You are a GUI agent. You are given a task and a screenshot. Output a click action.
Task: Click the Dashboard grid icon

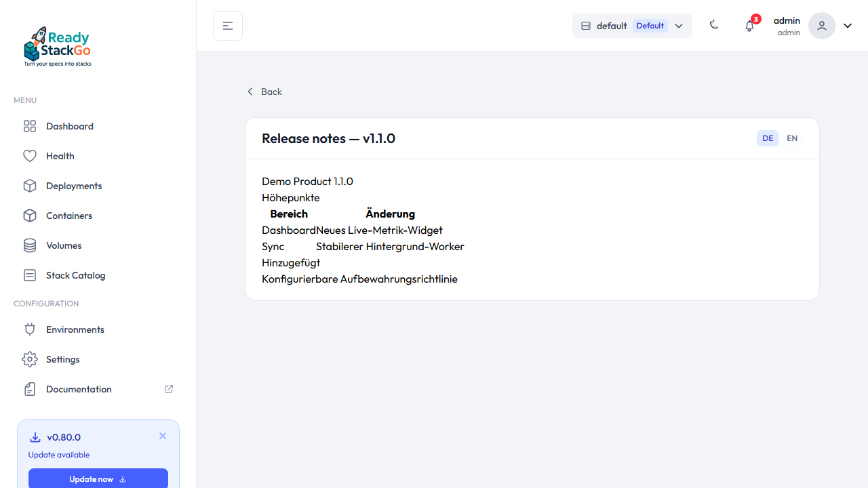30,126
